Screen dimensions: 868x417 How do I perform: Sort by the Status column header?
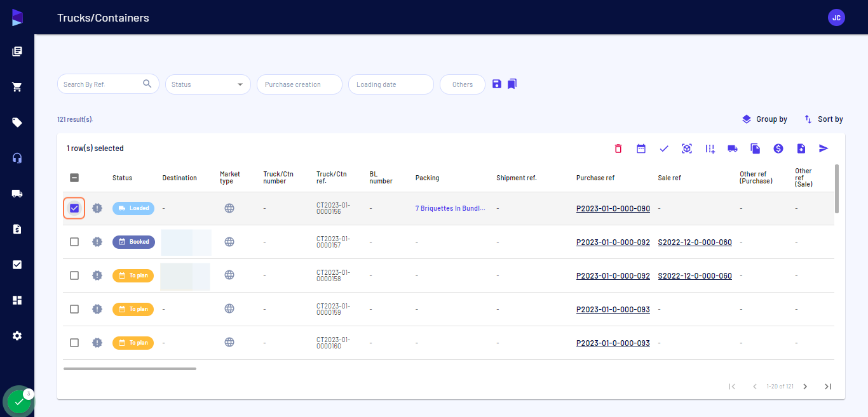[122, 178]
